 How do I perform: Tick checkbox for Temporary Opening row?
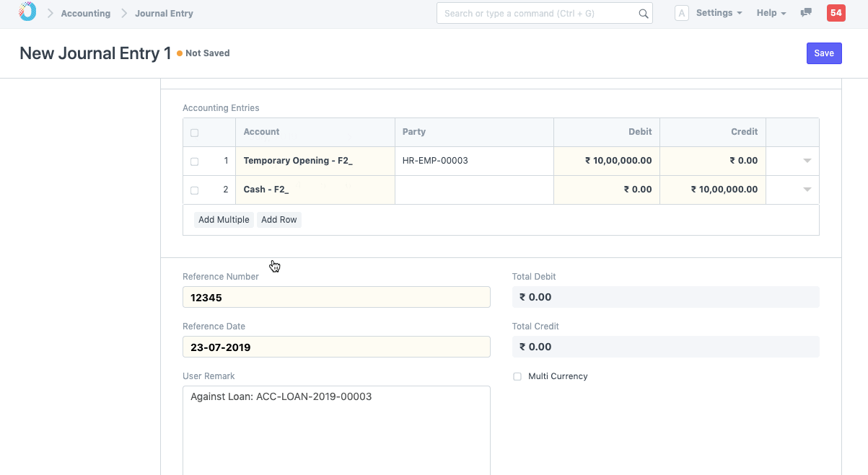(194, 161)
